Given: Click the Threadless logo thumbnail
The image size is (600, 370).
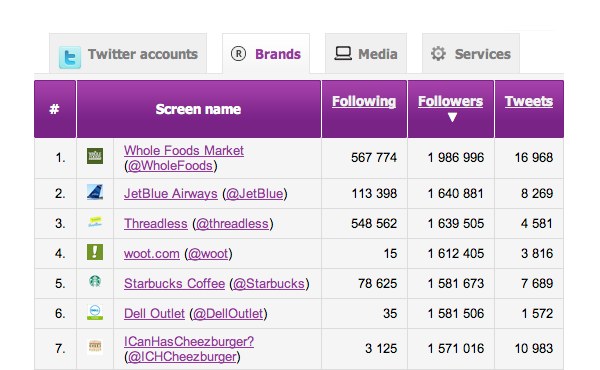Looking at the screenshot, I should tap(95, 222).
